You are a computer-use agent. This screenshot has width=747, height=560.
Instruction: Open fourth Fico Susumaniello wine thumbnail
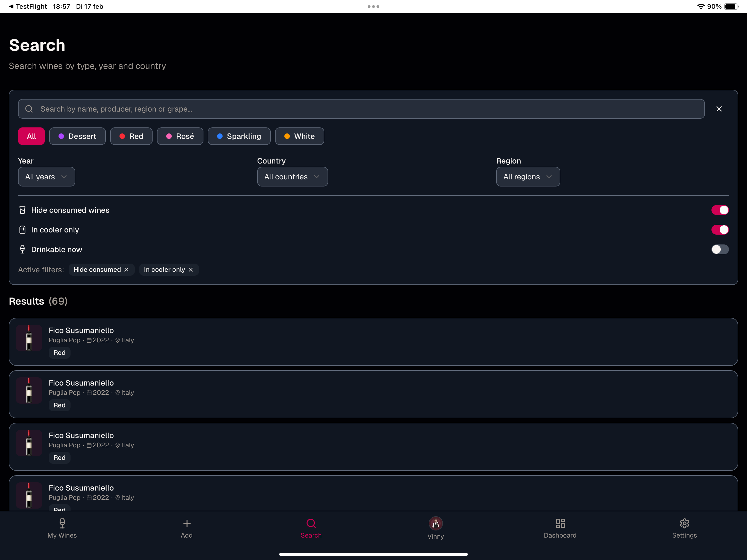(x=29, y=495)
